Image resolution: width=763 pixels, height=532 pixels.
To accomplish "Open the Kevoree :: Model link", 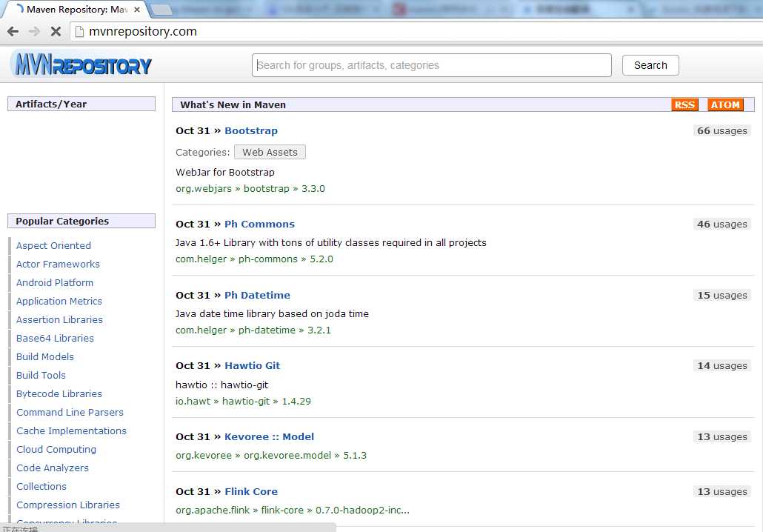I will pos(269,436).
